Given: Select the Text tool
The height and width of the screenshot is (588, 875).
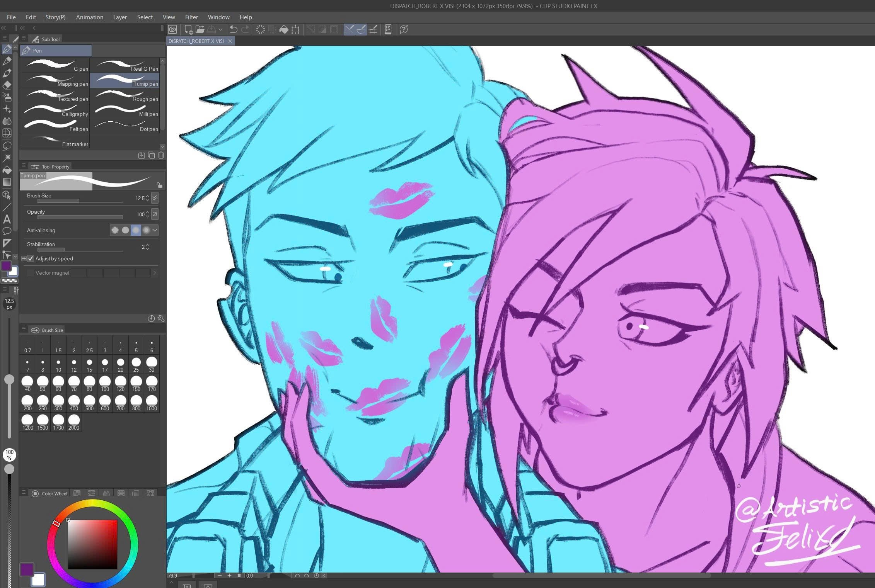Looking at the screenshot, I should pos(7,219).
